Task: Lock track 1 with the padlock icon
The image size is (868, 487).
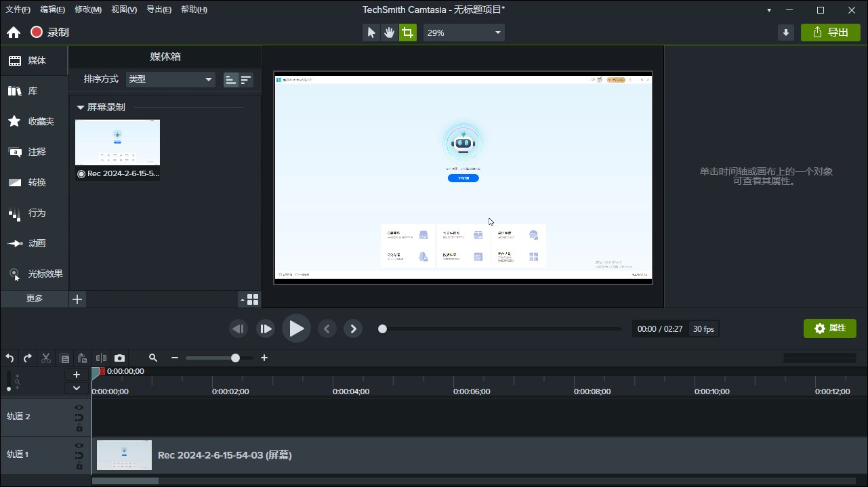Action: (x=79, y=466)
